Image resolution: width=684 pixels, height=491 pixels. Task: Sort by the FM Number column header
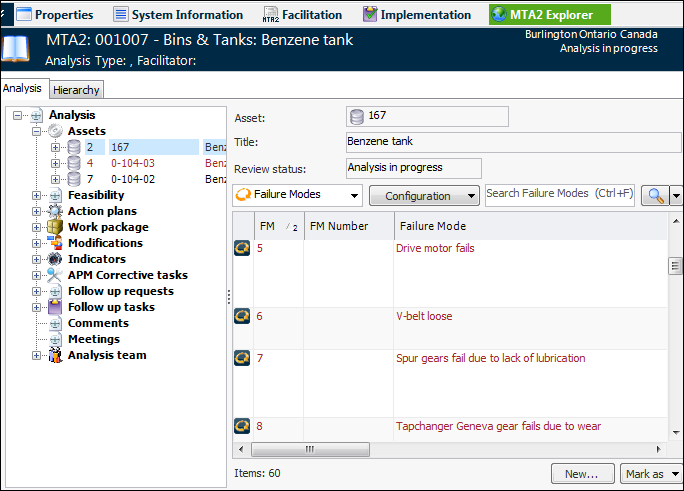point(349,226)
